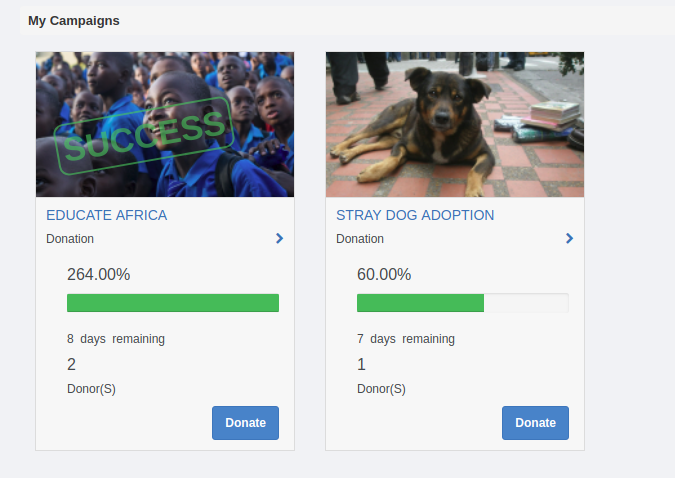Open the EDUCATE AFRICA campaign title link

tap(107, 215)
